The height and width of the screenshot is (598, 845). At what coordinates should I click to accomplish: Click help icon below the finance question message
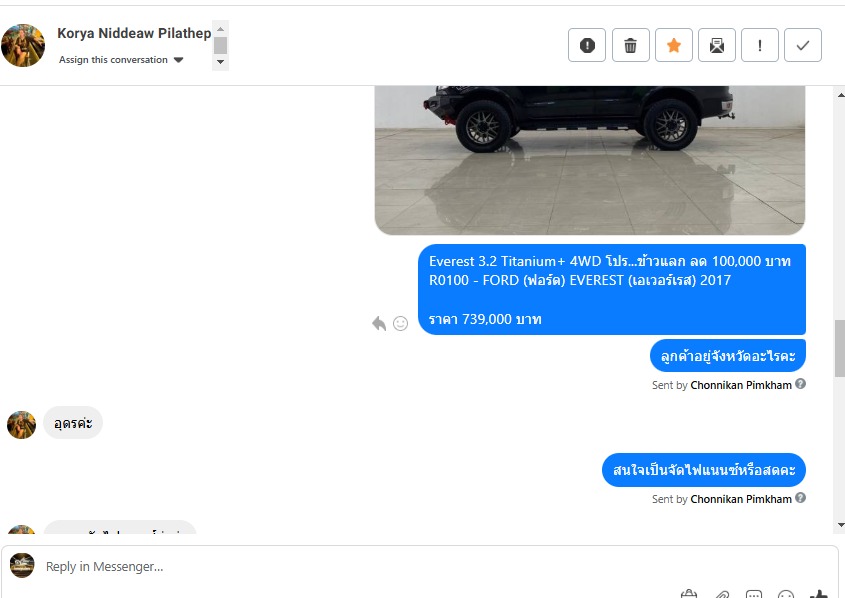coord(800,498)
